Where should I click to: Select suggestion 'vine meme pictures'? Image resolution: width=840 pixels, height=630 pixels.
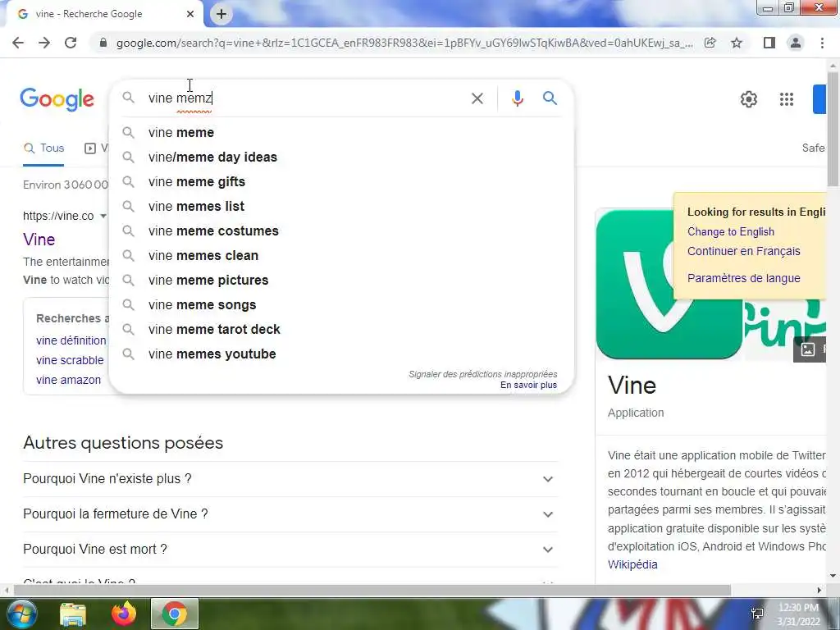coord(341,281)
